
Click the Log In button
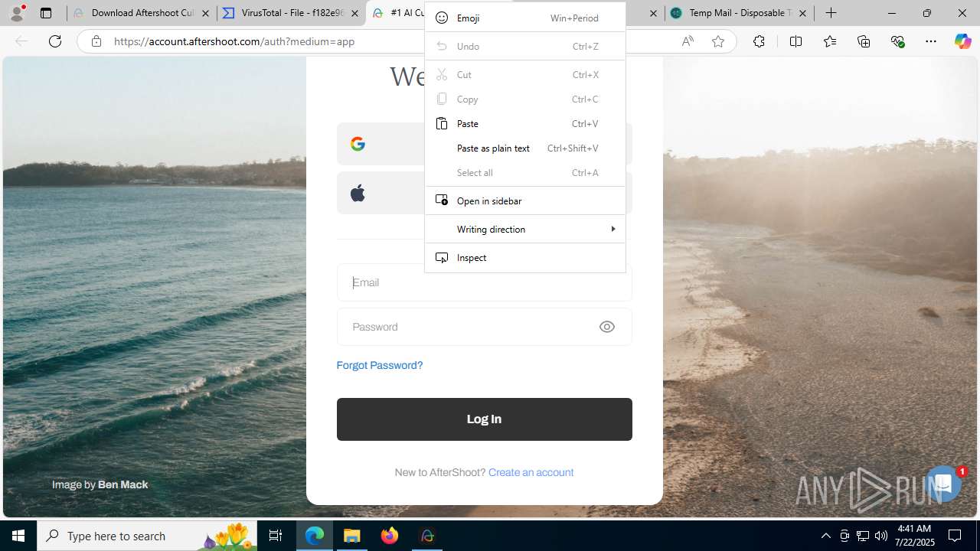(485, 419)
